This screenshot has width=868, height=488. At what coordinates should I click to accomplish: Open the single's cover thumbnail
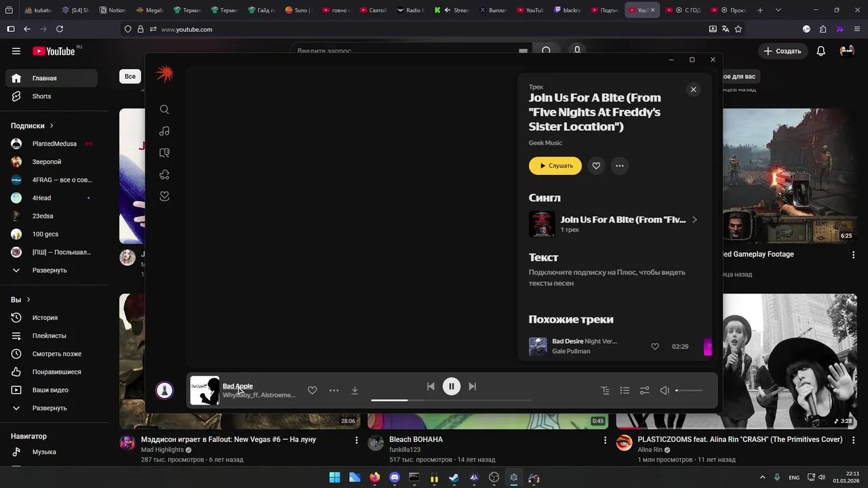coord(542,224)
